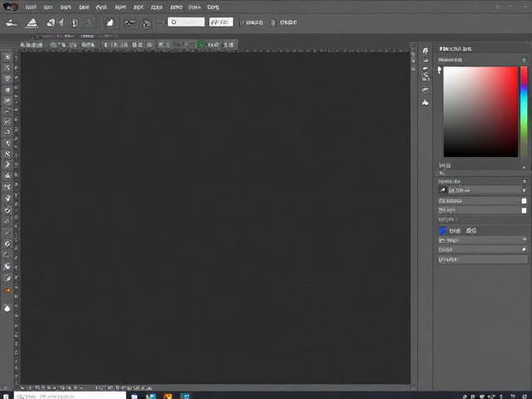Viewport: 532px width, 399px height.
Task: Pick a color in the red saturation square
Action: [x=480, y=111]
